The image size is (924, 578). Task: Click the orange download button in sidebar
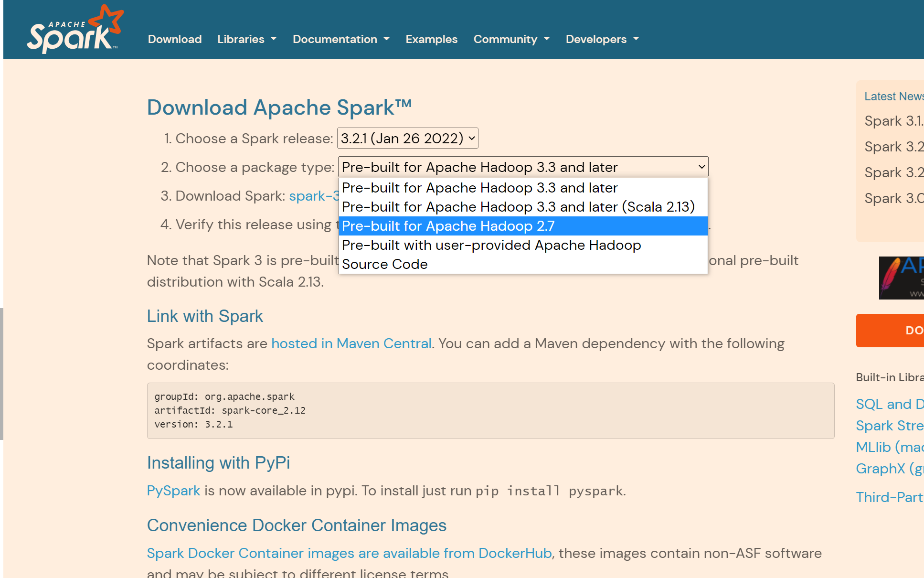click(890, 331)
